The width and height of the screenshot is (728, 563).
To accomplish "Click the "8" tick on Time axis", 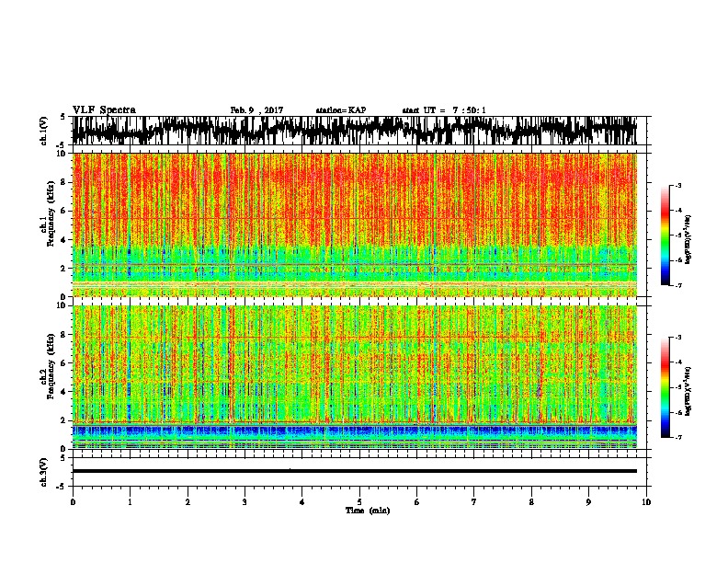I will (x=531, y=502).
